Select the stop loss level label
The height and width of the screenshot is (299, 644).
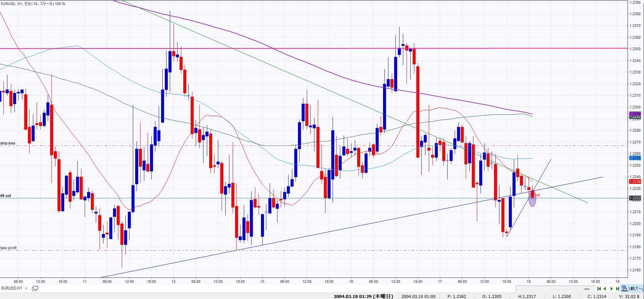pyautogui.click(x=8, y=143)
